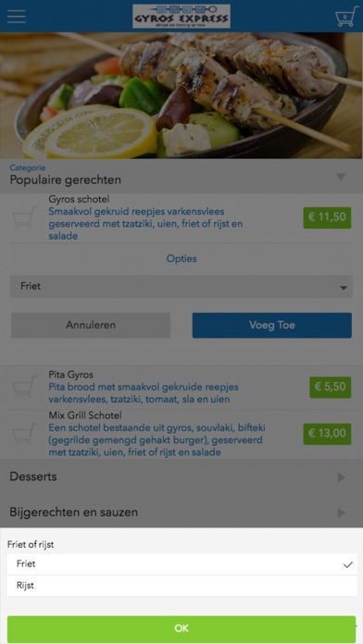The width and height of the screenshot is (363, 644).
Task: Tap cart icon beside Mix Grill Schotel
Action: (x=24, y=434)
